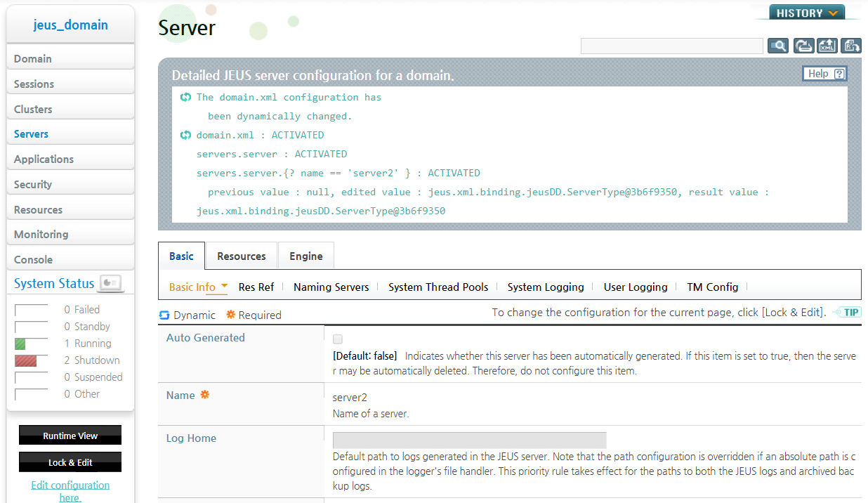This screenshot has width=868, height=503.
Task: Click the required star beside Name
Action: point(205,395)
